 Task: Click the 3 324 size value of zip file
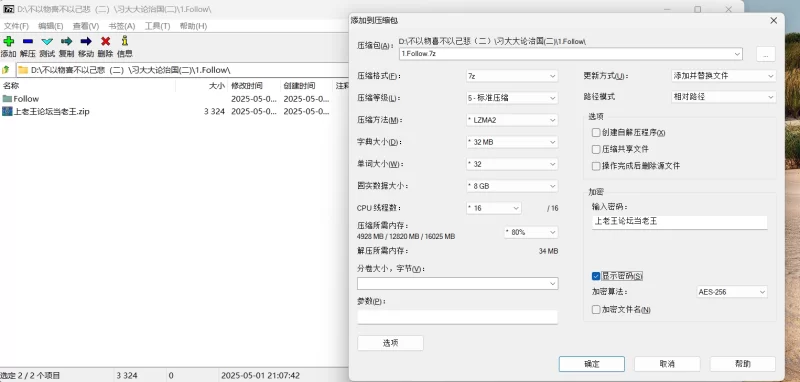[214, 111]
